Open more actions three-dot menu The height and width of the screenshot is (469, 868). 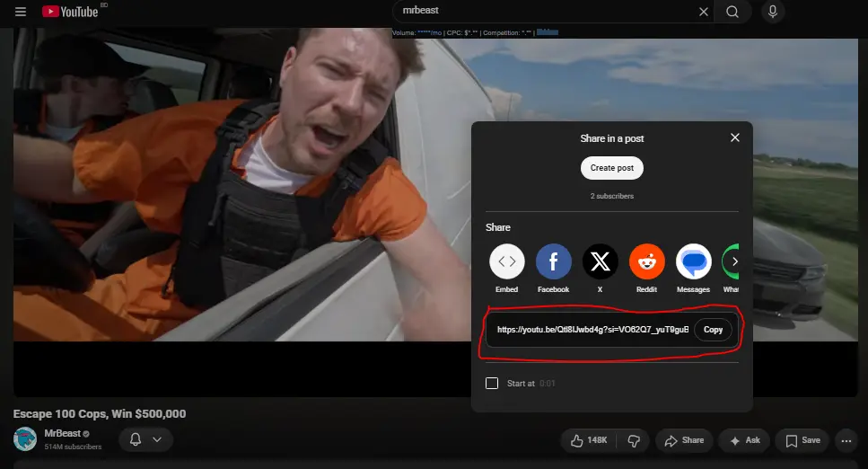(x=846, y=441)
